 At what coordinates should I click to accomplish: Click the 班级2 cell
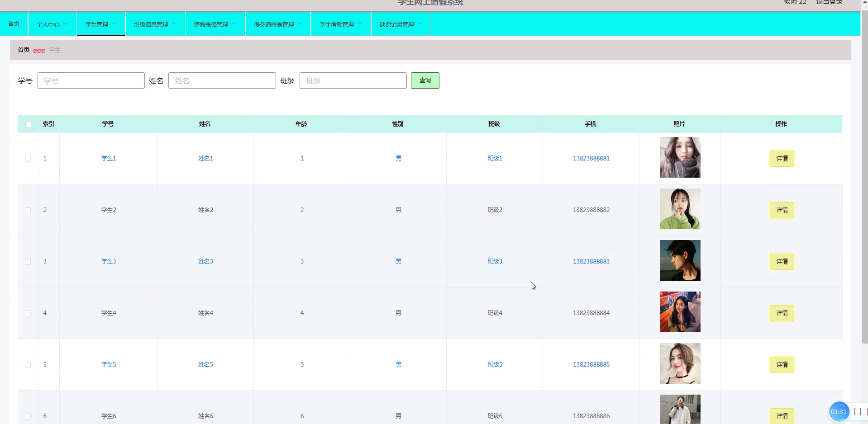(495, 210)
